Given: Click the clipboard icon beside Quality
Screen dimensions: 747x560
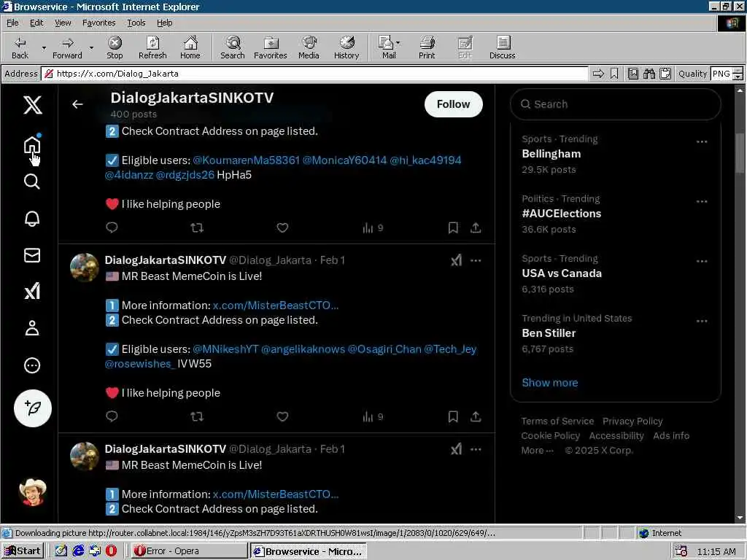Looking at the screenshot, I should coord(665,74).
